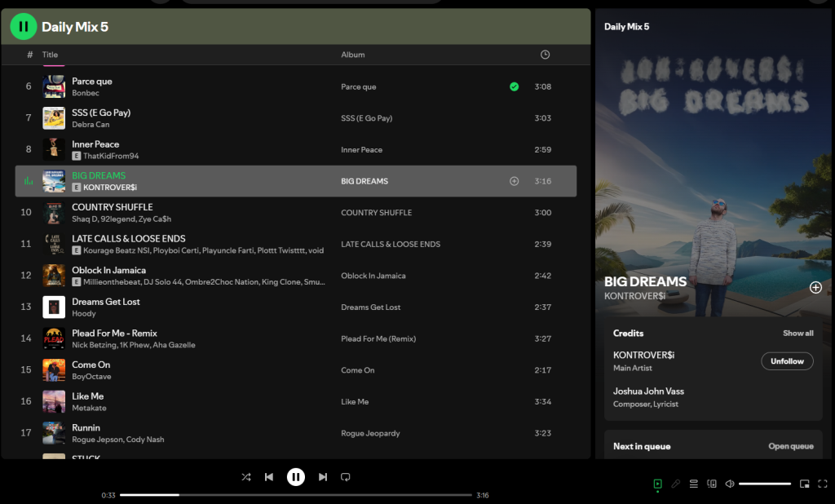835x504 pixels.
Task: Show all credits
Action: (x=797, y=333)
